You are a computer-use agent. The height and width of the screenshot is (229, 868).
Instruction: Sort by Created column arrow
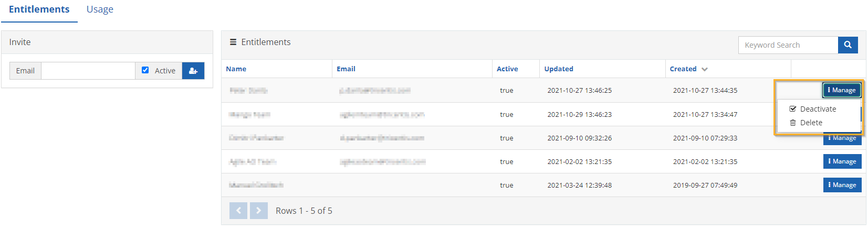705,69
